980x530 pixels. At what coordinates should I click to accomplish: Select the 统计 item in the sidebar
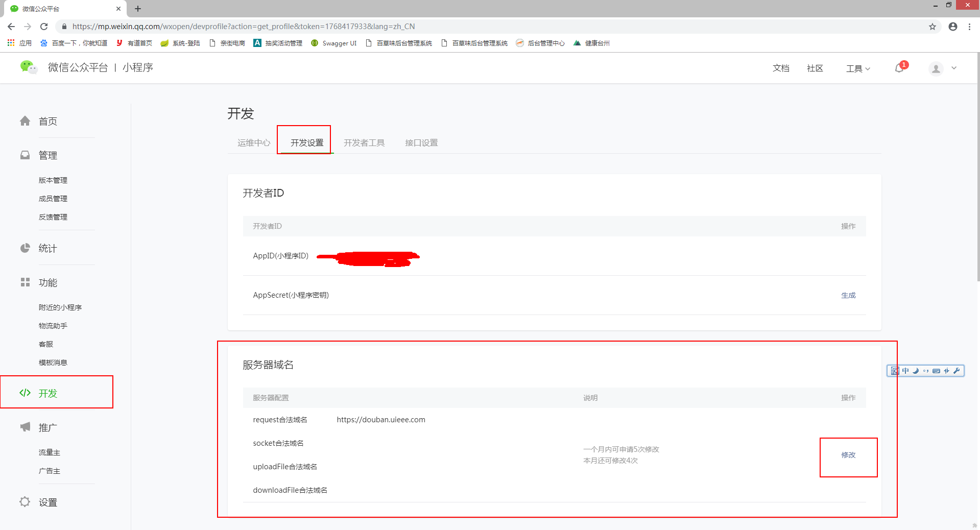coord(47,249)
